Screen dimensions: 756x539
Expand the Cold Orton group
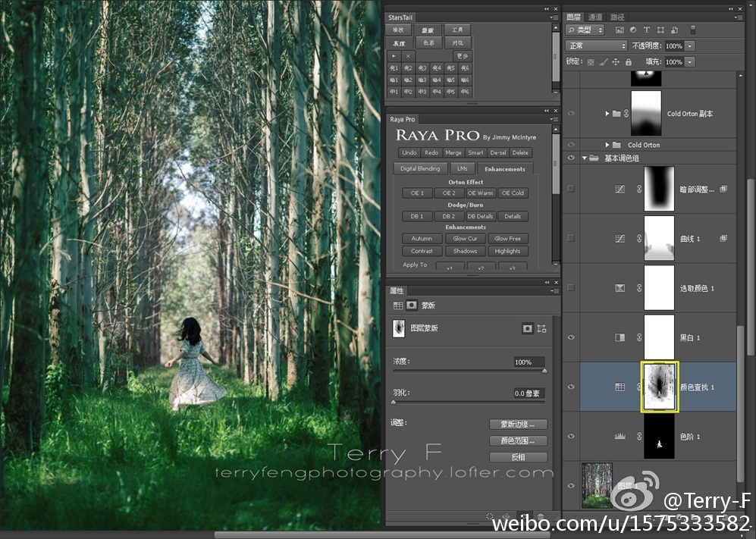click(x=607, y=145)
